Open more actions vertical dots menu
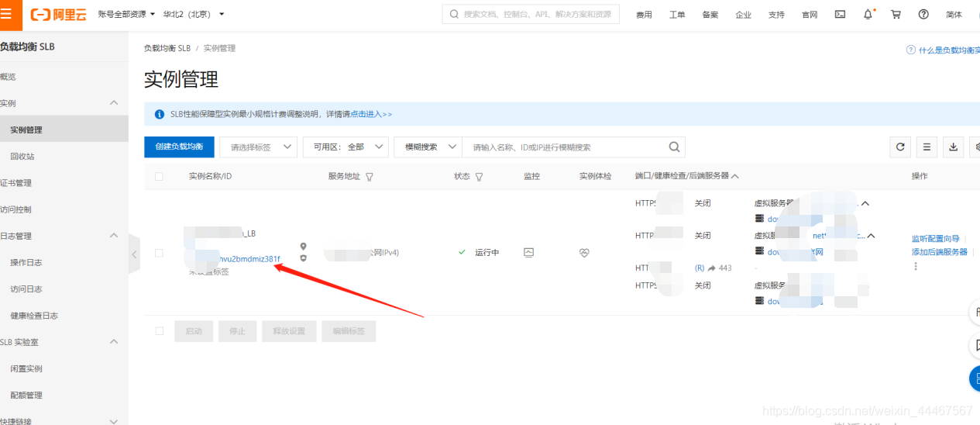This screenshot has width=980, height=425. click(915, 266)
